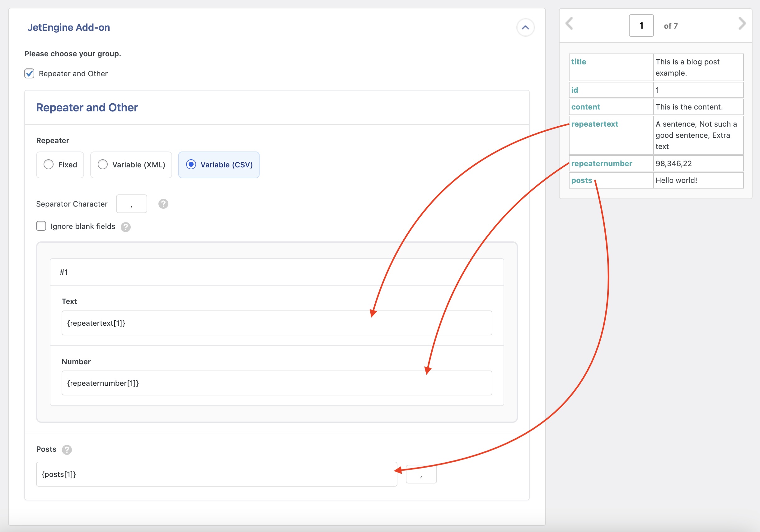Click the posts field name in preview table
760x532 pixels.
tap(582, 180)
